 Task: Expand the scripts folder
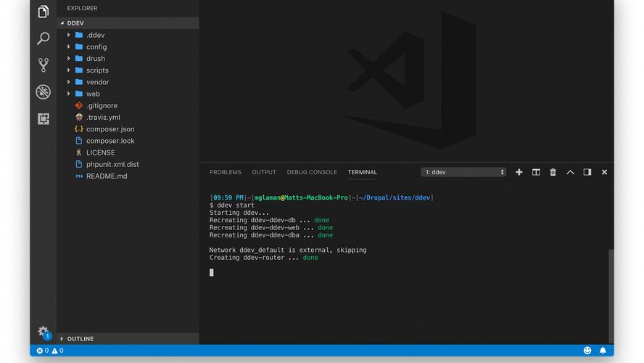pos(69,70)
